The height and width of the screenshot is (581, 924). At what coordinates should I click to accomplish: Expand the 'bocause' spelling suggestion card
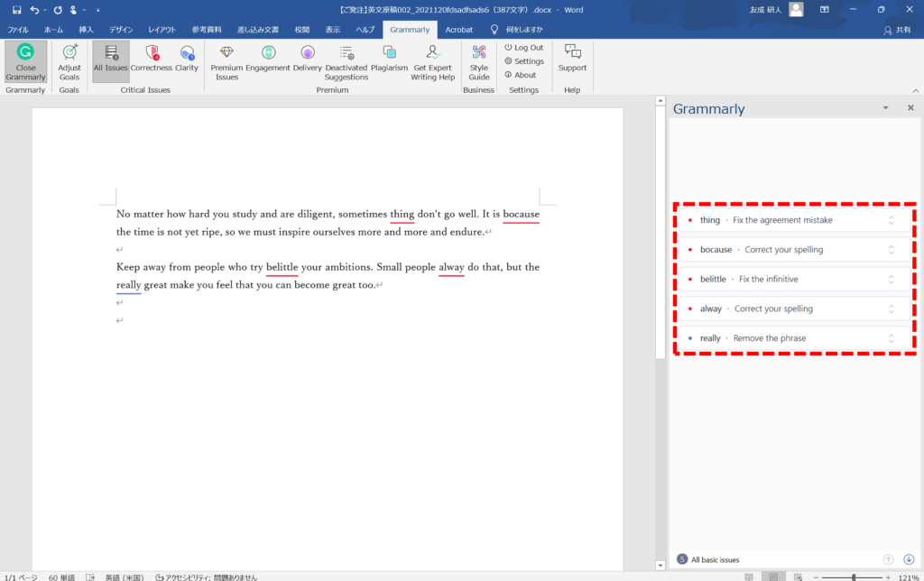click(891, 250)
